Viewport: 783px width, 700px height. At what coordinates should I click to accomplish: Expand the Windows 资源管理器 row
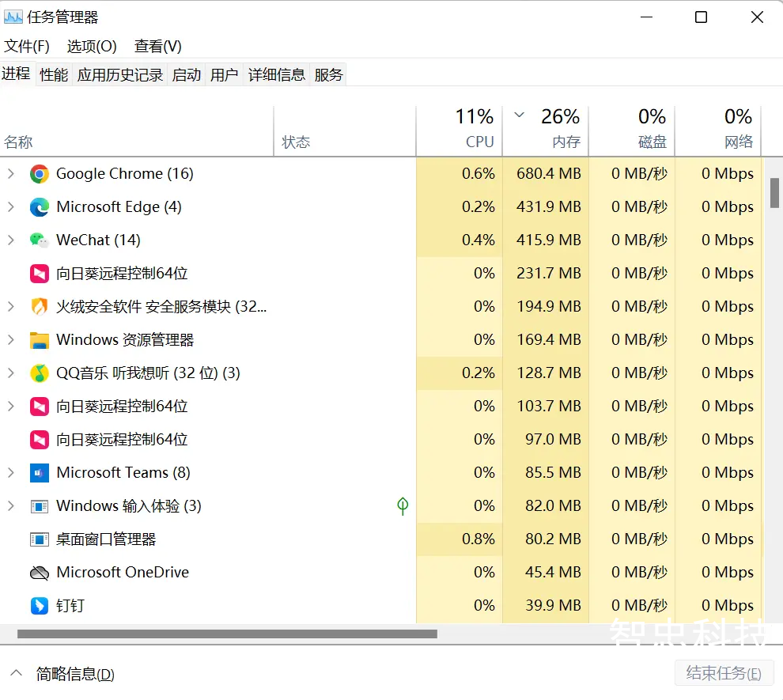point(11,340)
